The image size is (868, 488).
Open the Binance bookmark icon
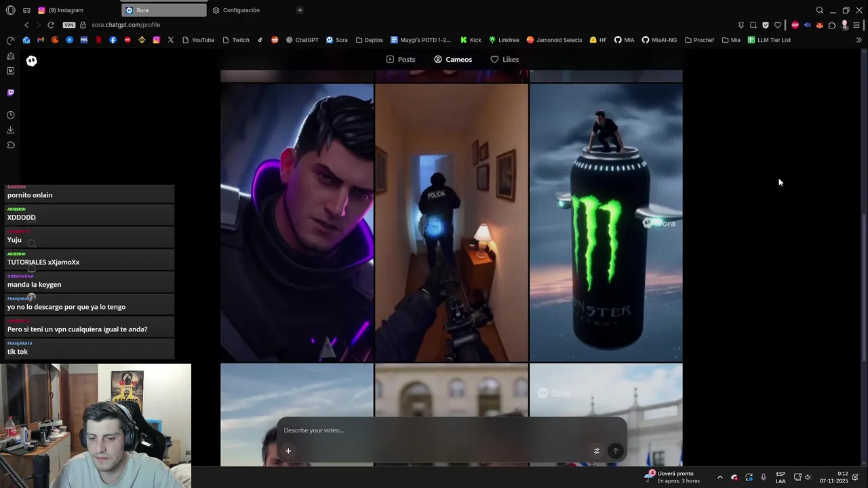[142, 40]
